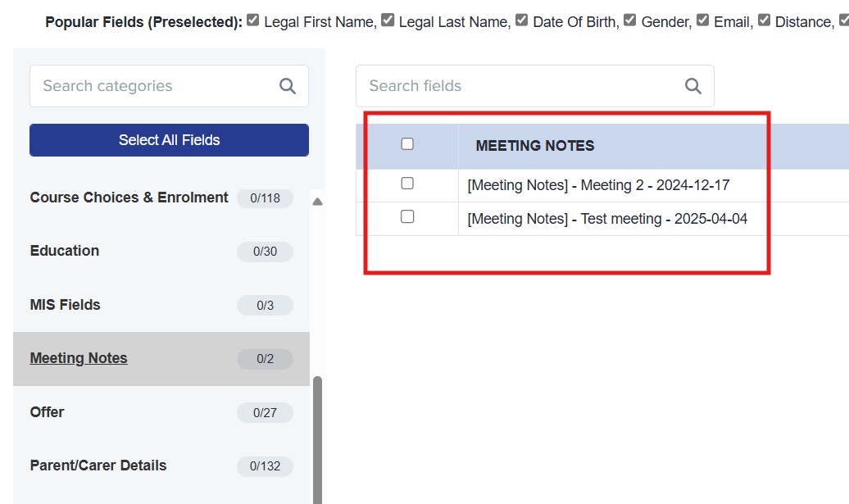The height and width of the screenshot is (504, 849).
Task: Select the Meeting Notes category link
Action: tap(79, 358)
